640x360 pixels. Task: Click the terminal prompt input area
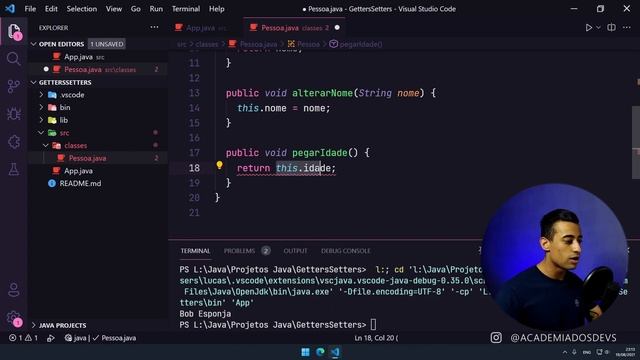click(373, 325)
